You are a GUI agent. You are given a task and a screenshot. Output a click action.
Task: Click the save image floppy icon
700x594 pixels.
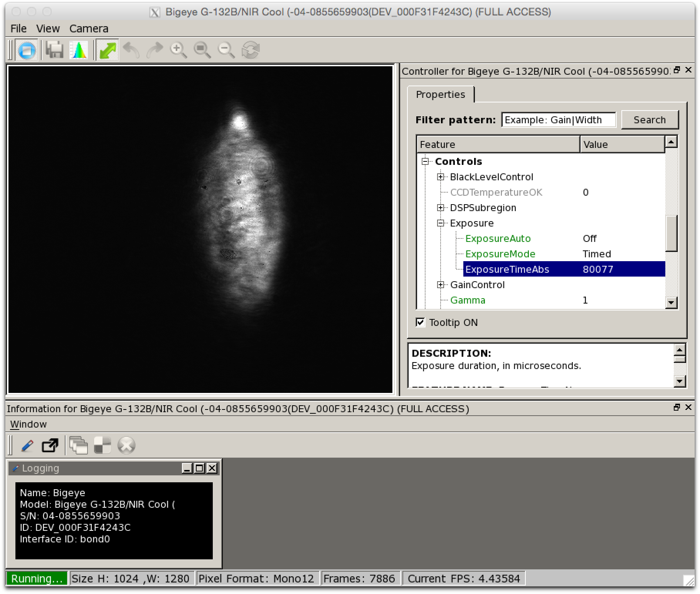(54, 50)
